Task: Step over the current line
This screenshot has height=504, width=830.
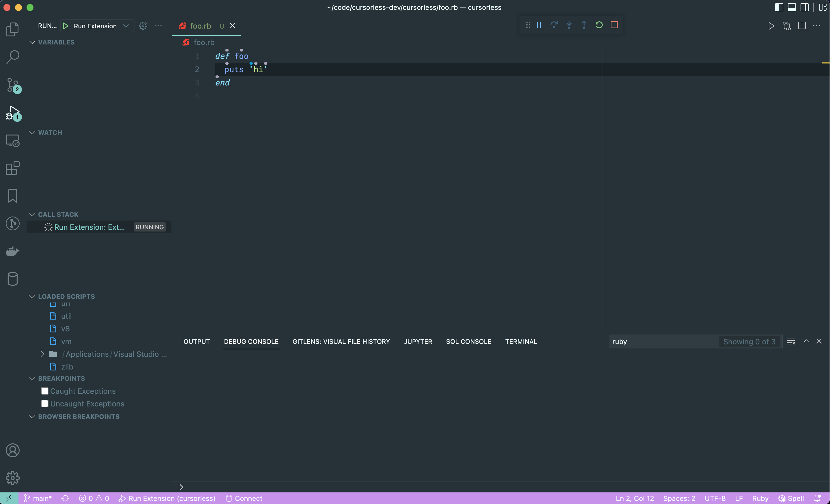Action: pyautogui.click(x=554, y=25)
